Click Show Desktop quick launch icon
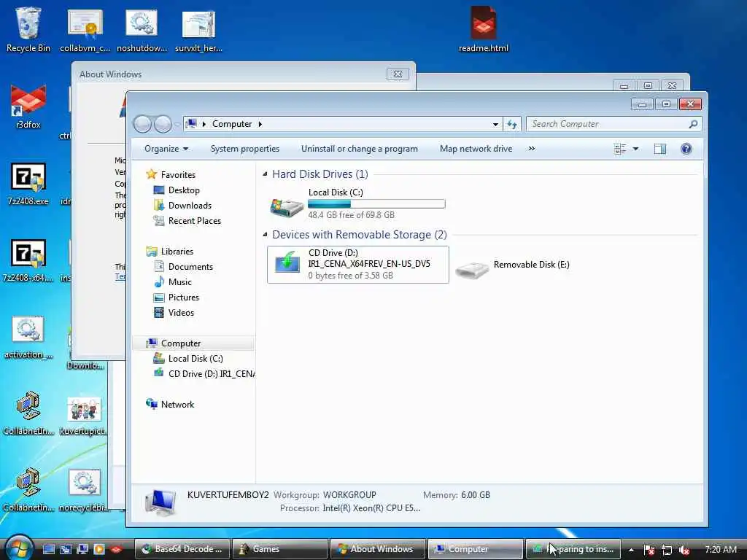 click(x=49, y=550)
